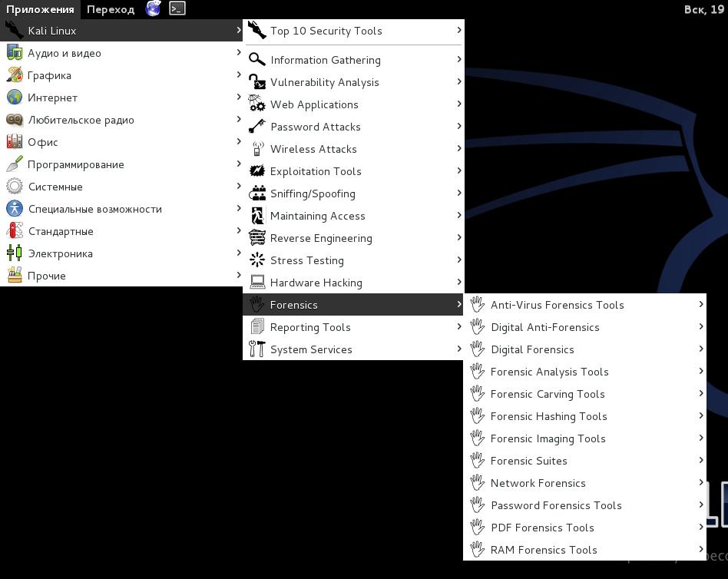728x579 pixels.
Task: Click the Web Applications gears icon
Action: [256, 104]
